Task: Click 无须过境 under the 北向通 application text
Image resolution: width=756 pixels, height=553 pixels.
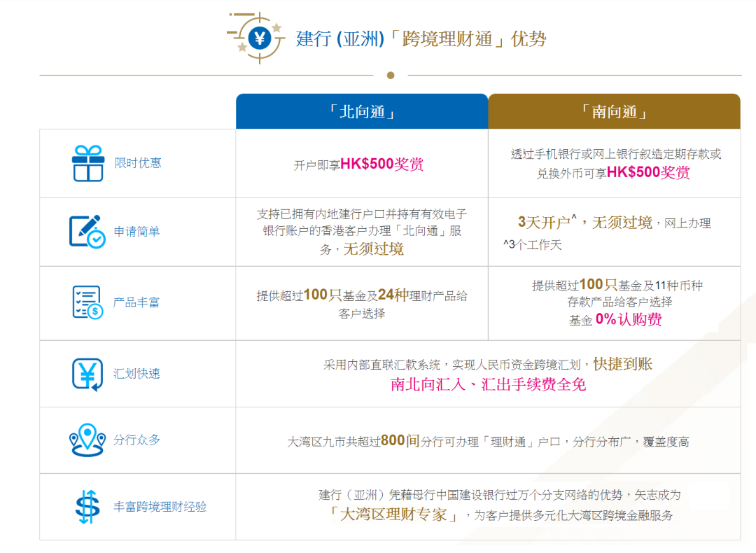Action: tap(374, 248)
